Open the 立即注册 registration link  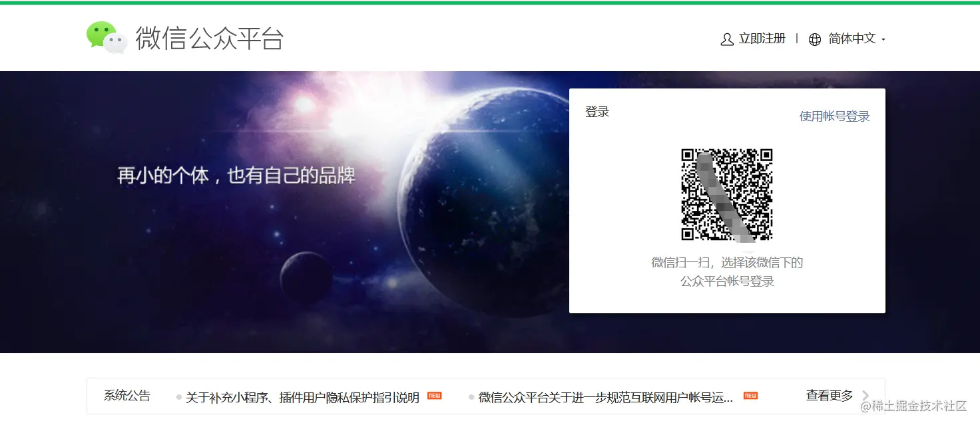point(762,39)
